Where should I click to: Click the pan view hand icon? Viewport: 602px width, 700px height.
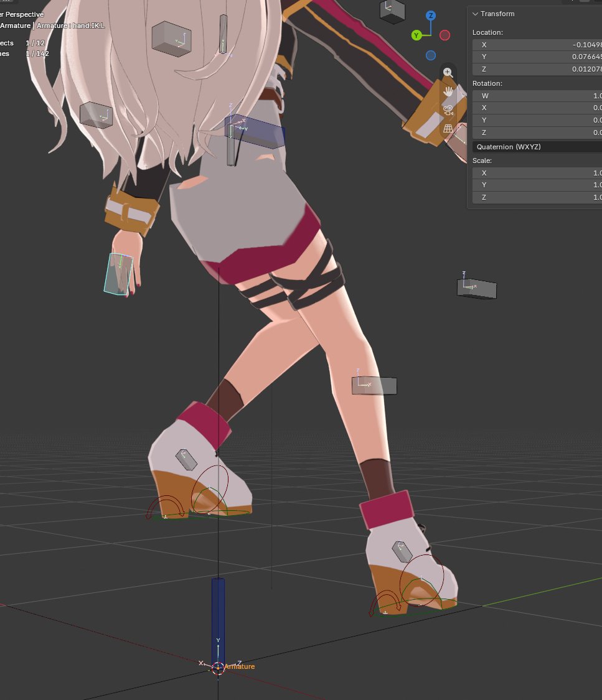448,91
